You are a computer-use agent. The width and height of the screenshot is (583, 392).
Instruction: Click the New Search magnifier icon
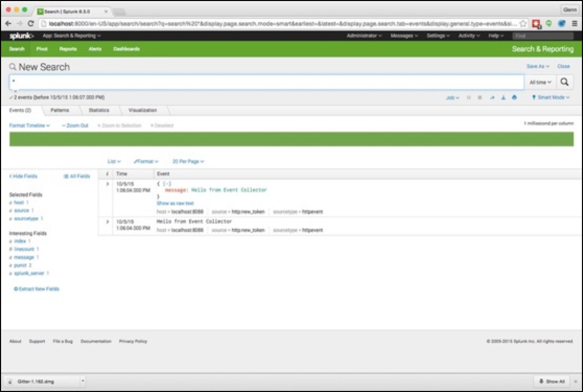pyautogui.click(x=13, y=67)
